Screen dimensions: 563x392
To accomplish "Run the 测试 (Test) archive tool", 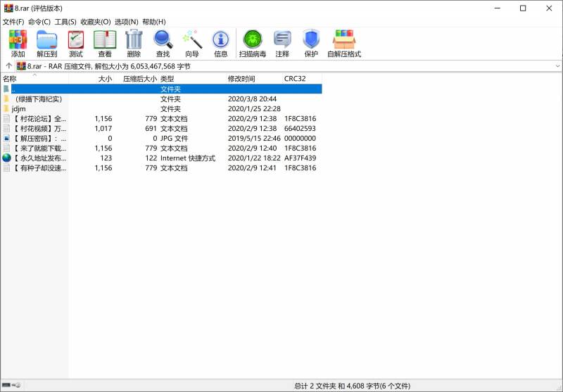I will [x=76, y=44].
